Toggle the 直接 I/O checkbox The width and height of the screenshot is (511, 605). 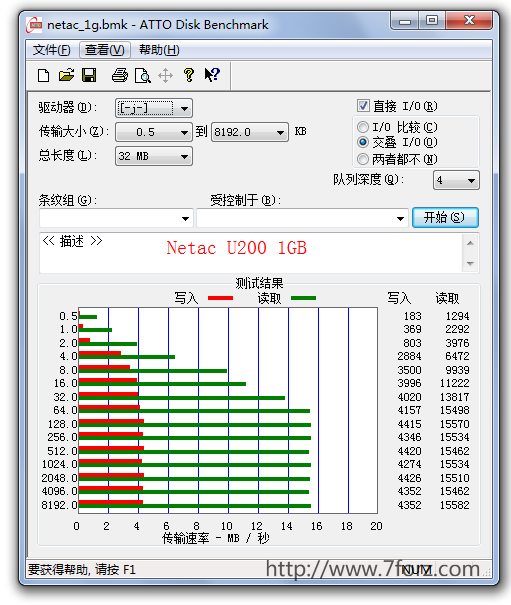(363, 106)
